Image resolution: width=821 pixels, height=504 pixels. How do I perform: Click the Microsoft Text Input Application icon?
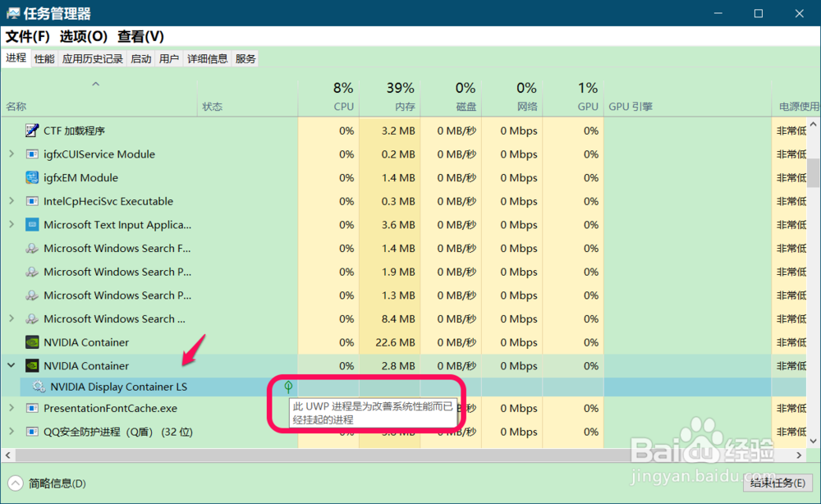coord(32,225)
